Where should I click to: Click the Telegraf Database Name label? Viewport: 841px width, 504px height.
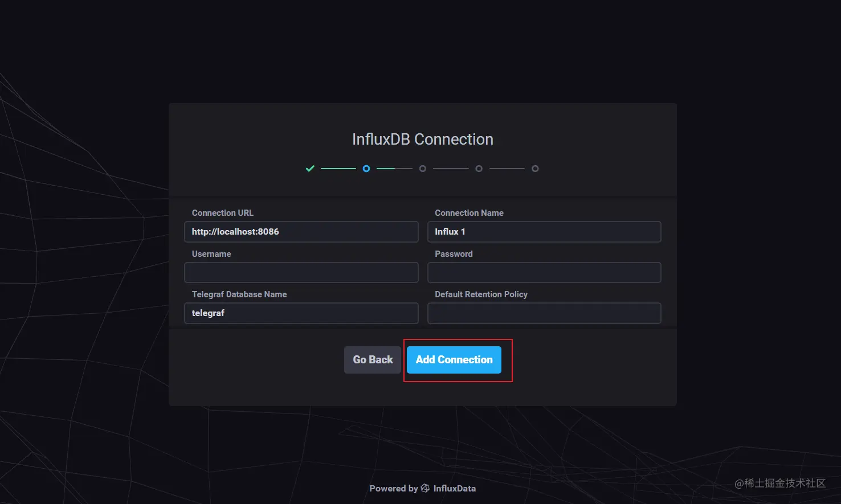239,294
